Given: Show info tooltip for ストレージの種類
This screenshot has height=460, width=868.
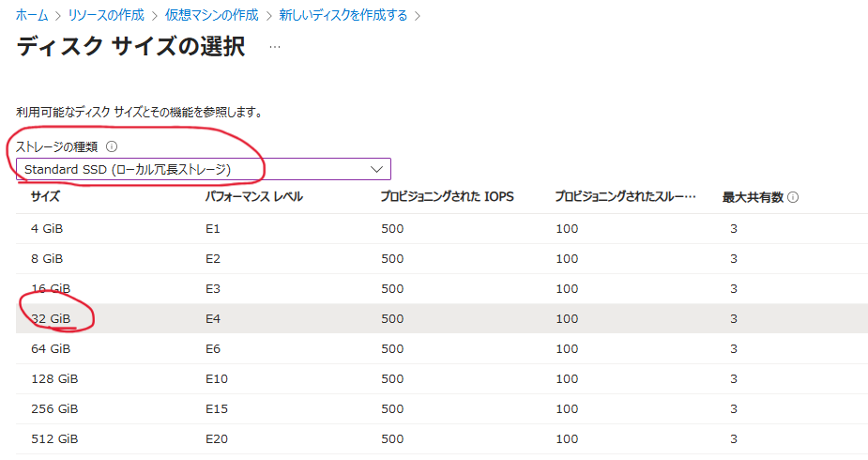Looking at the screenshot, I should pyautogui.click(x=112, y=146).
